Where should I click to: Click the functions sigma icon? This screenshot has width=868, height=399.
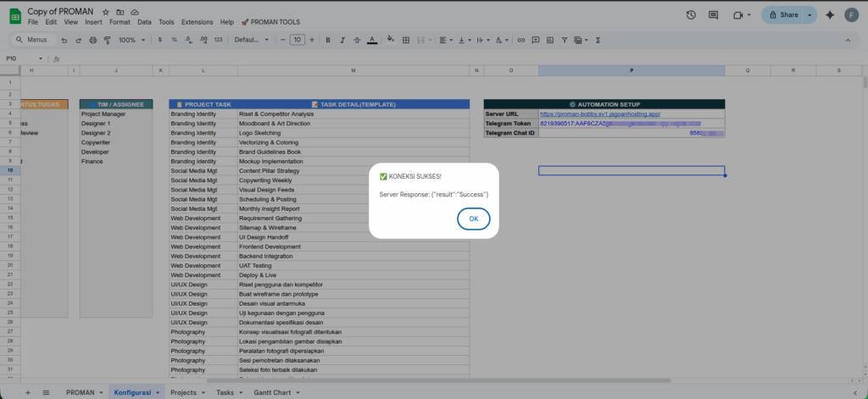598,40
